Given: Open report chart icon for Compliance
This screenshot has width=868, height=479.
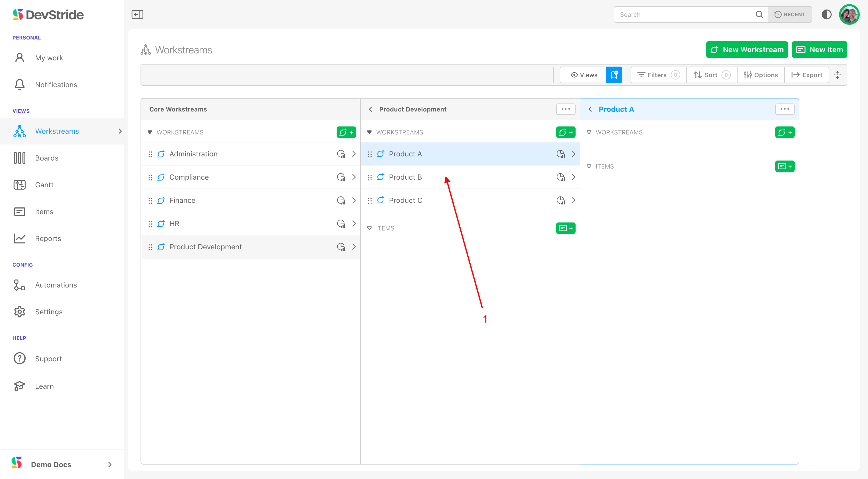Looking at the screenshot, I should click(341, 177).
